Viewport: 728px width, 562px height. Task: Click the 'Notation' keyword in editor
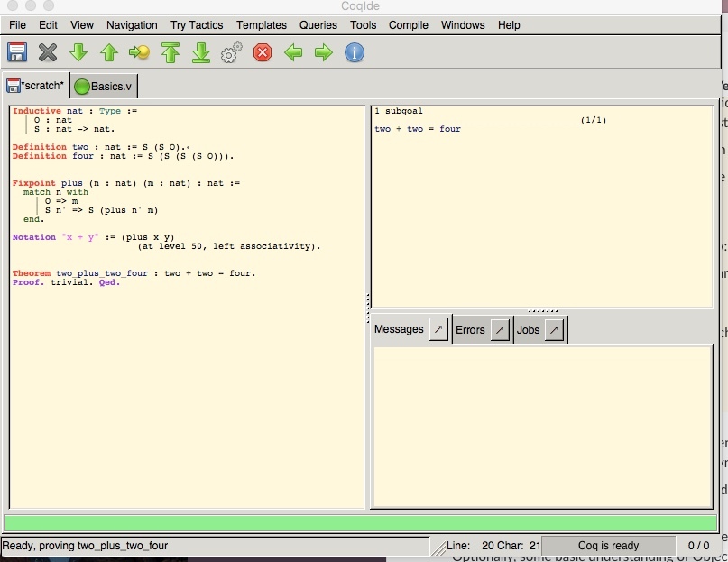pos(34,237)
